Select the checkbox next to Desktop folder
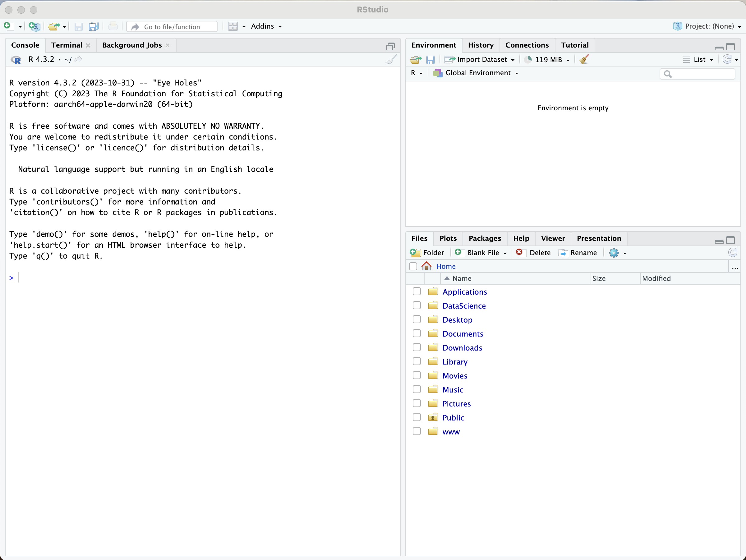The height and width of the screenshot is (560, 746). 416,319
